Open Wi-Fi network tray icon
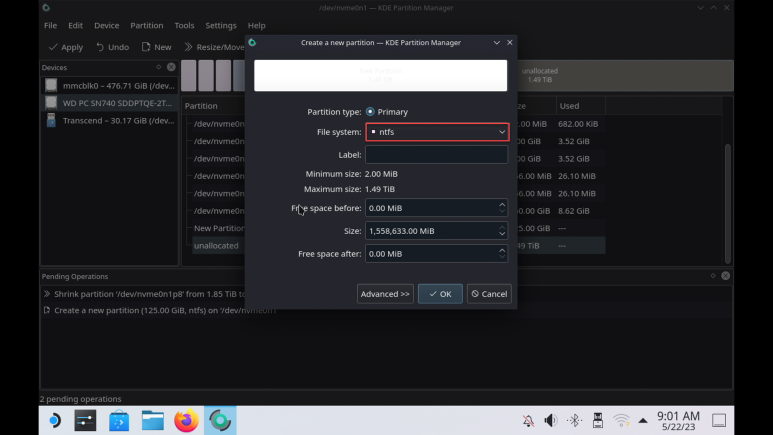773x435 pixels. [x=621, y=421]
